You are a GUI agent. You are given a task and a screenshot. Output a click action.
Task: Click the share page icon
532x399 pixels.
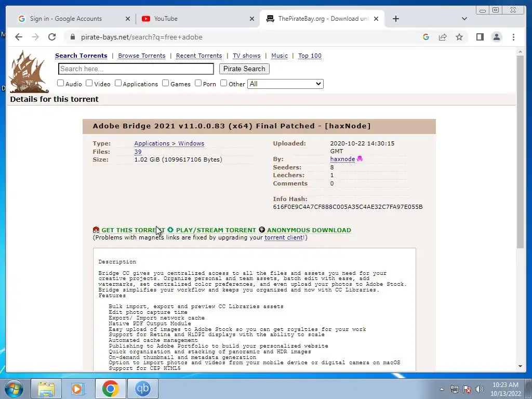click(x=443, y=37)
